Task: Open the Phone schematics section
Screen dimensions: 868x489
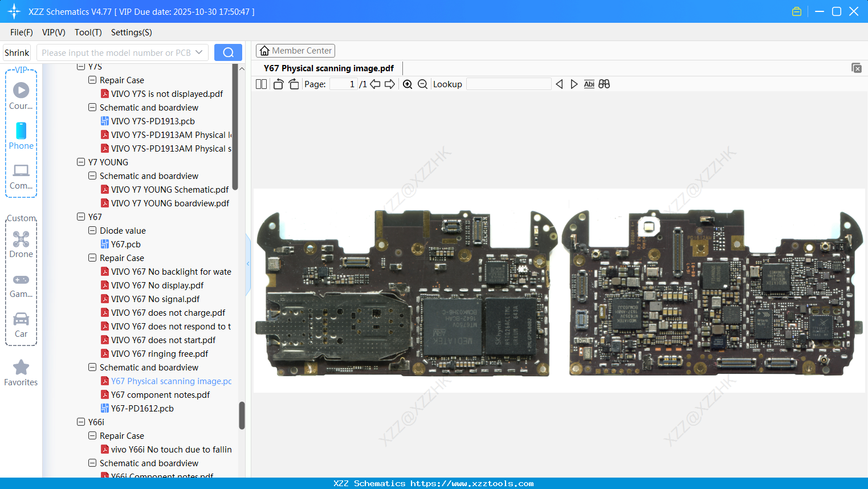Action: coord(21,131)
